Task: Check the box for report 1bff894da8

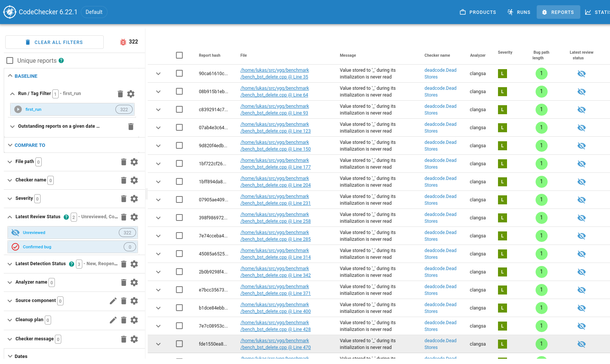Action: click(x=179, y=181)
